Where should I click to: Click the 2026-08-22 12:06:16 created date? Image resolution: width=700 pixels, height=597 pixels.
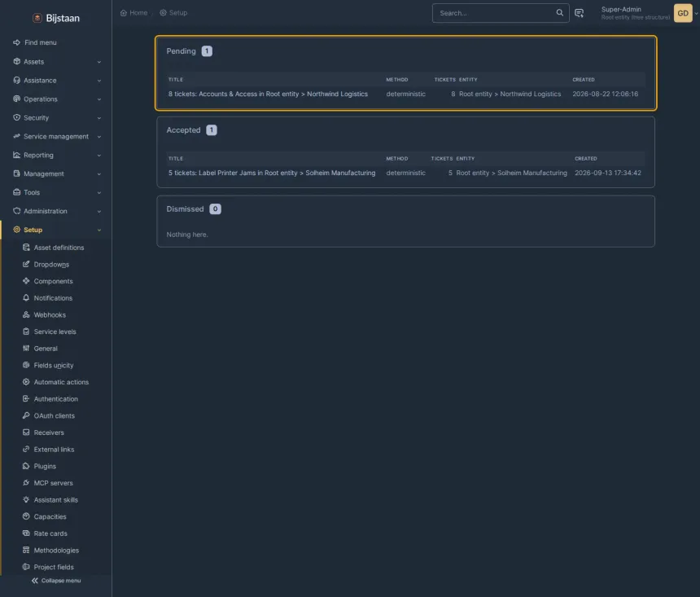click(606, 94)
